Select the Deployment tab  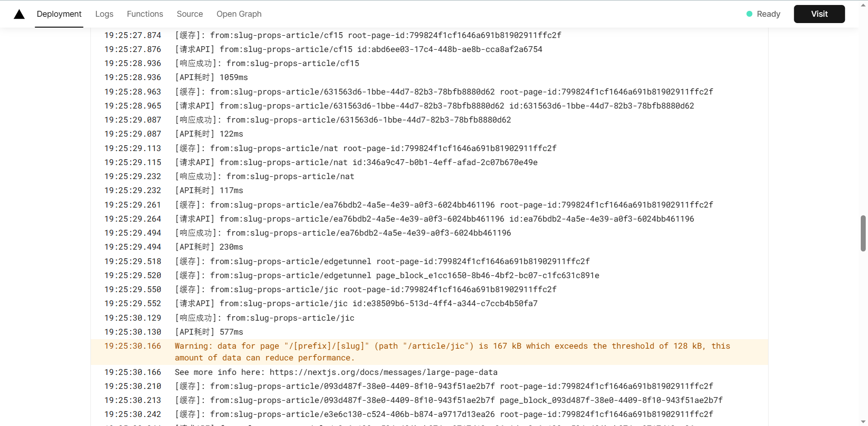click(59, 14)
